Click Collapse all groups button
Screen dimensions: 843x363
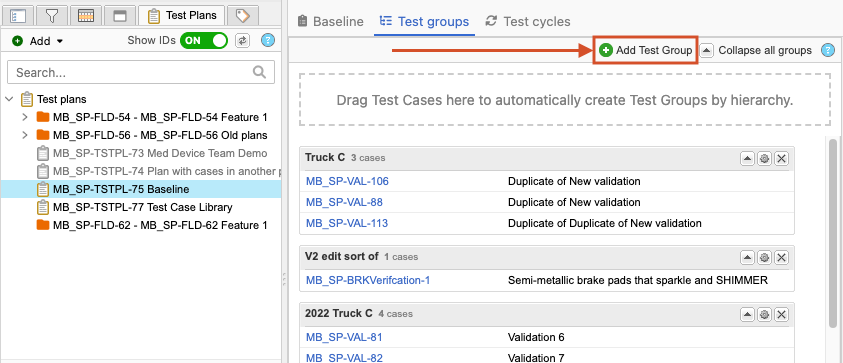[756, 51]
